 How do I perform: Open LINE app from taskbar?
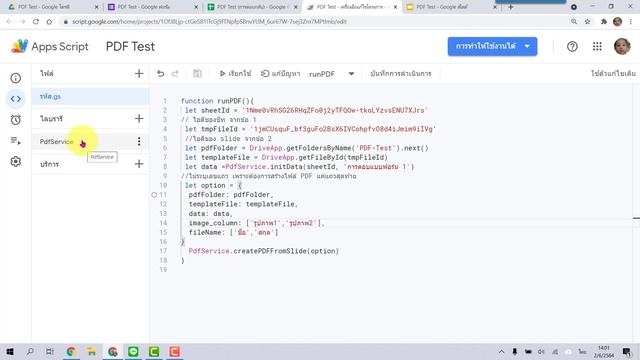133,351
